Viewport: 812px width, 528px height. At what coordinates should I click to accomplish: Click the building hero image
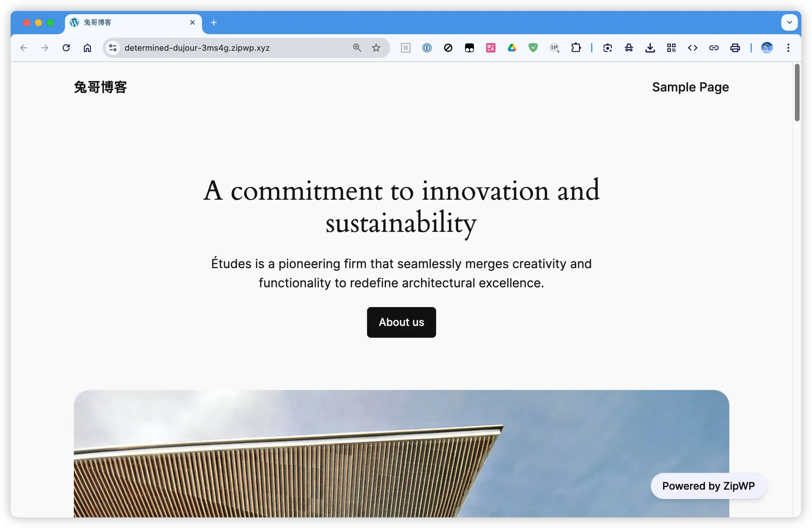401,453
